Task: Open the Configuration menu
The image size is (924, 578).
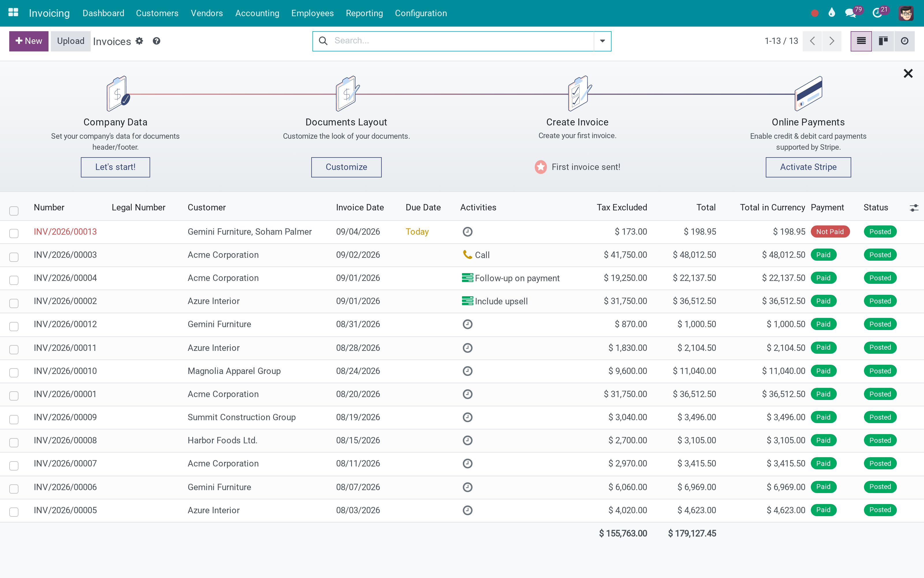Action: click(x=421, y=13)
